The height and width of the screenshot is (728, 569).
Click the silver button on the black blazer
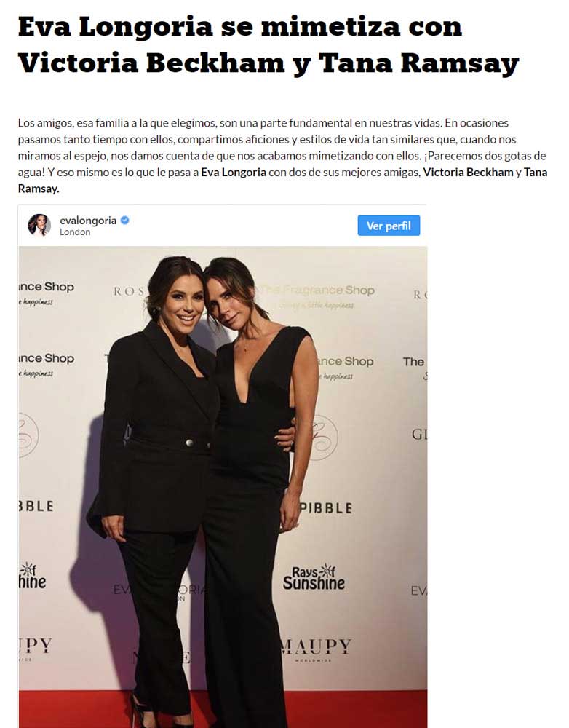point(189,443)
